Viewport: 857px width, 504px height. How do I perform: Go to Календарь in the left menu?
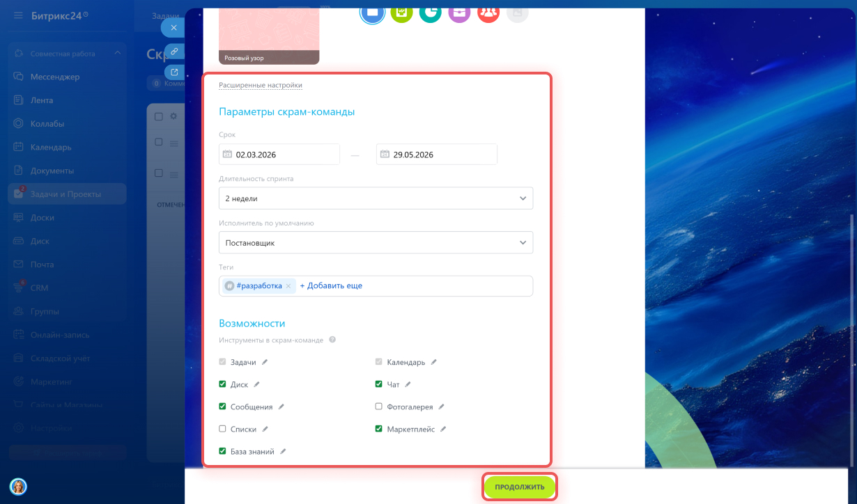[x=51, y=147]
